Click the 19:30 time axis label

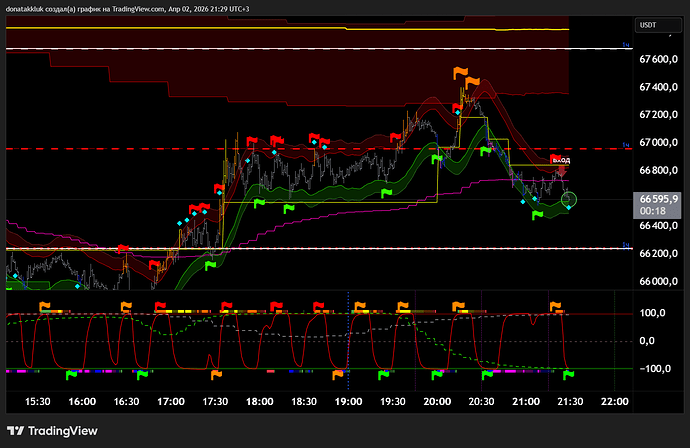(393, 402)
